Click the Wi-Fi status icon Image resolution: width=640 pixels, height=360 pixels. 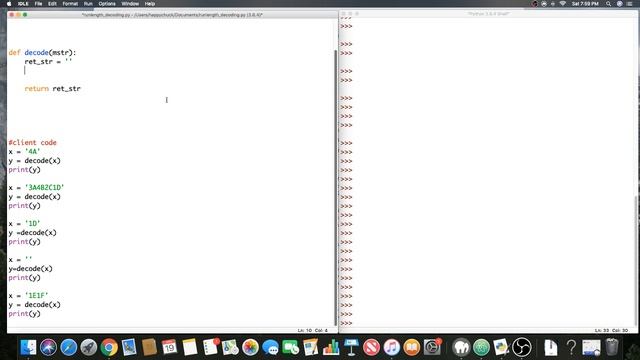click(562, 4)
